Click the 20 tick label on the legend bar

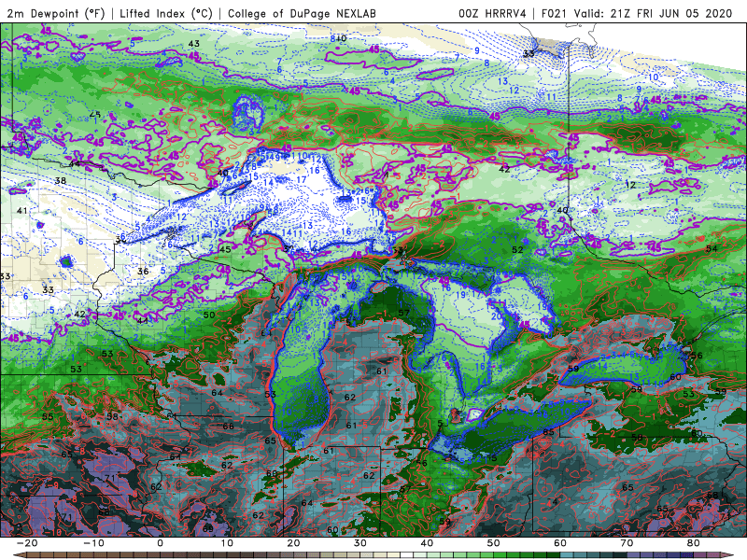point(293,543)
